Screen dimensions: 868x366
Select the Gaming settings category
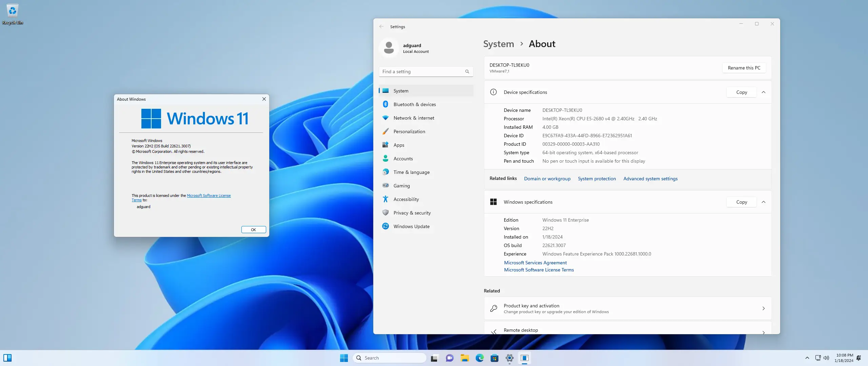click(401, 185)
